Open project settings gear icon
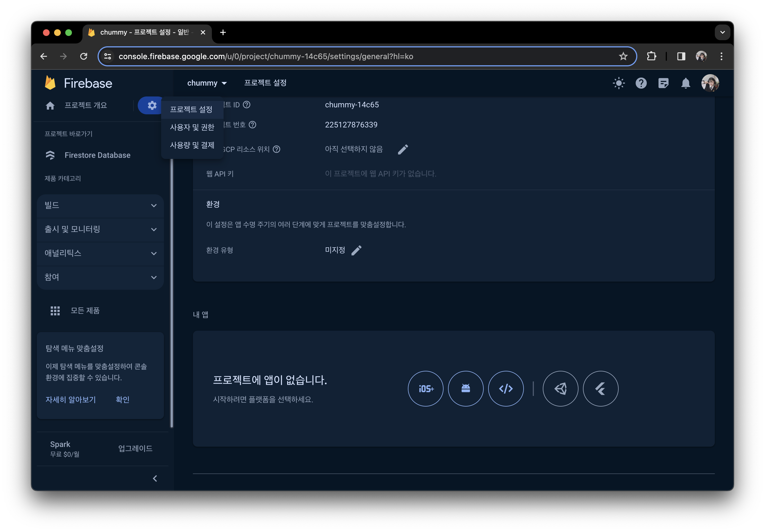Image resolution: width=765 pixels, height=532 pixels. tap(152, 105)
